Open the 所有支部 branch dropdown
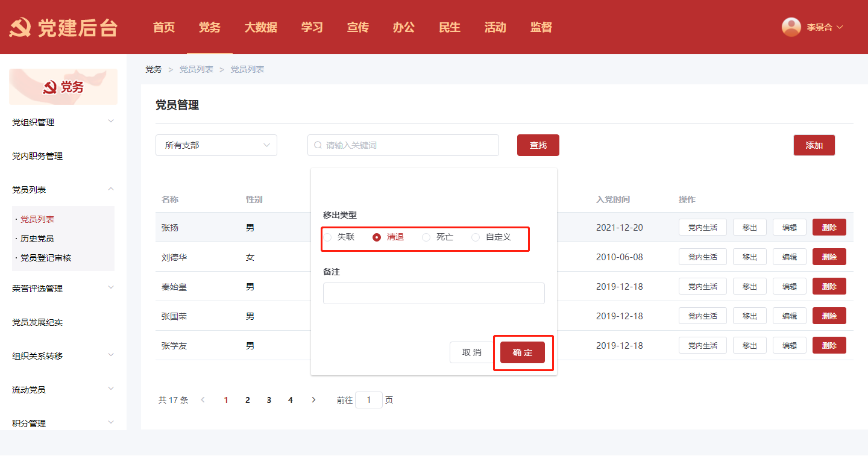The image size is (868, 456). click(x=216, y=145)
